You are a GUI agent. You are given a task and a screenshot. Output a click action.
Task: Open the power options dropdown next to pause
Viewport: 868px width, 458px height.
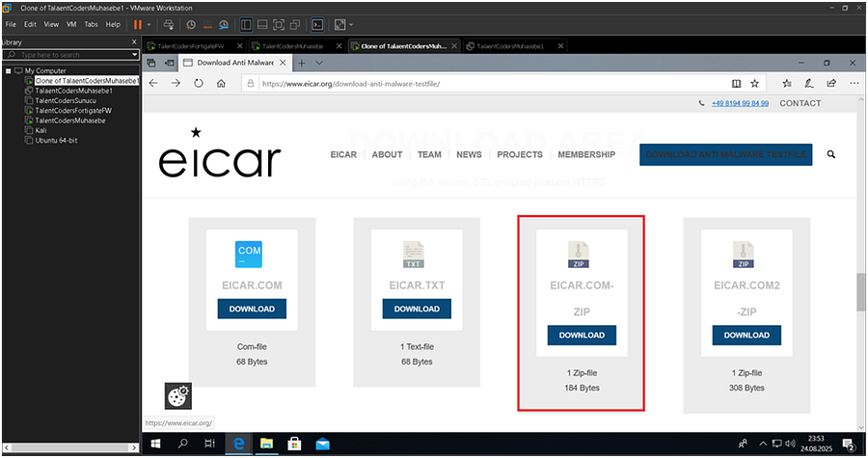click(x=149, y=25)
